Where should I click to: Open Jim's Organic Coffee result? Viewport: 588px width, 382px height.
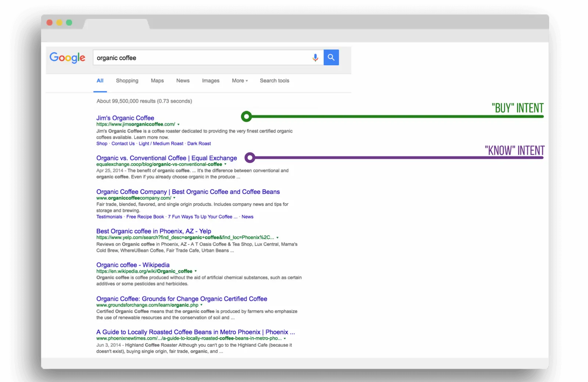[125, 118]
